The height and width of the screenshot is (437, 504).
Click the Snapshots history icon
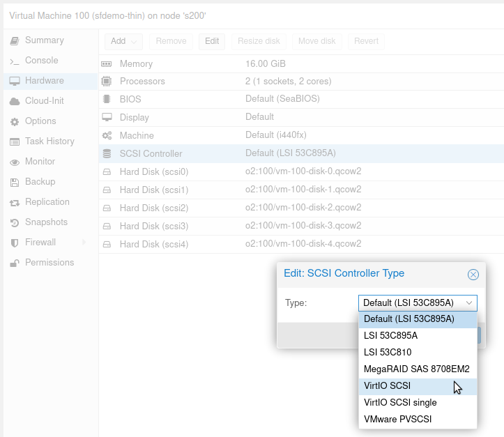15,222
